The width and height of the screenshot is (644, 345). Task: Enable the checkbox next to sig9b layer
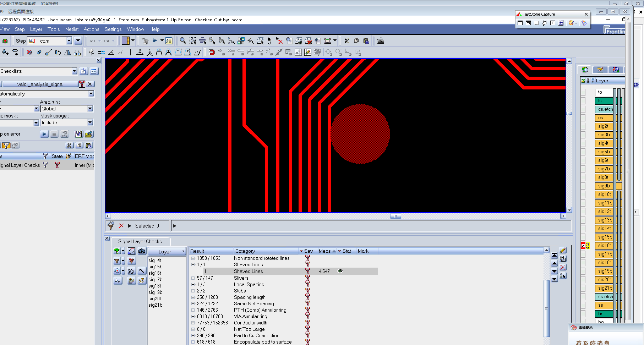[583, 186]
